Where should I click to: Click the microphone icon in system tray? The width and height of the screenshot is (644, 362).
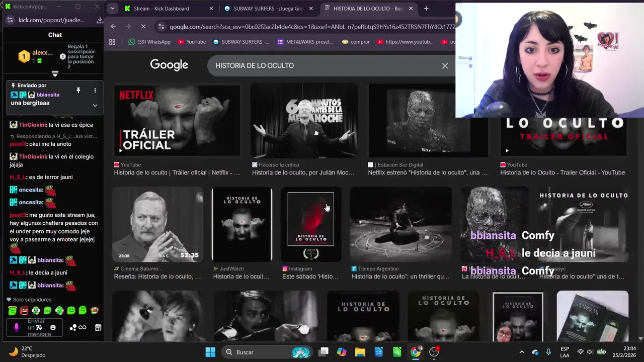coord(549,352)
